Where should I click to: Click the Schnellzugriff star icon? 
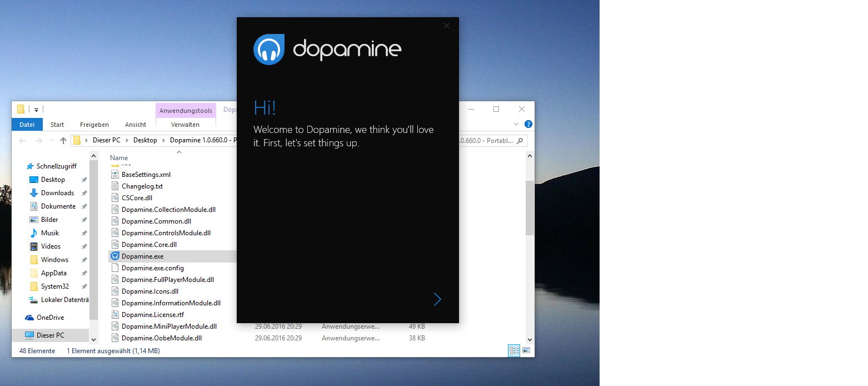(x=30, y=166)
